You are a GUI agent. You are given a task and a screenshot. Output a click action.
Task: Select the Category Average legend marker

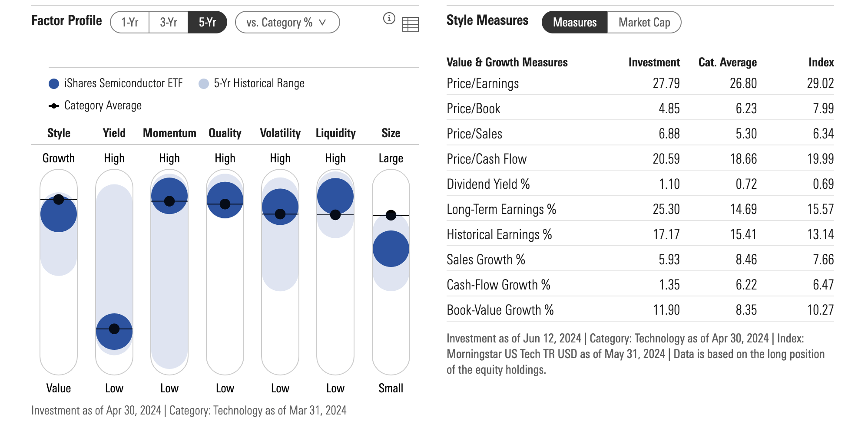point(53,105)
